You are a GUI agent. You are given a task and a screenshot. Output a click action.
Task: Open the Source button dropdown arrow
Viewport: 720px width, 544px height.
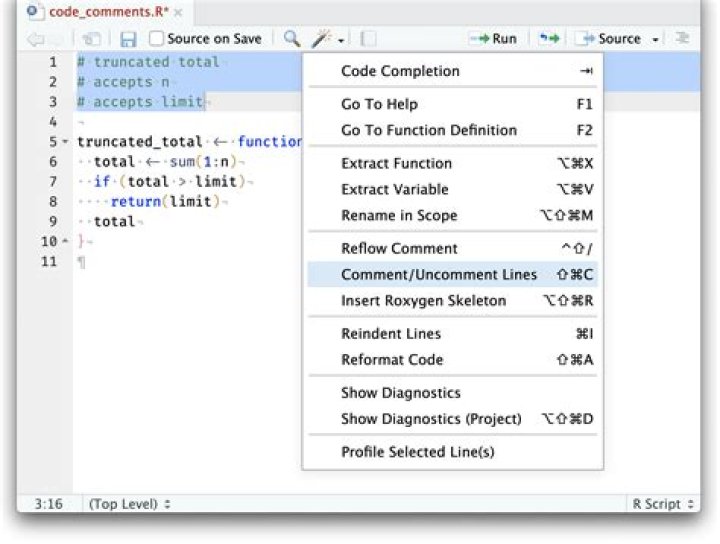point(656,40)
